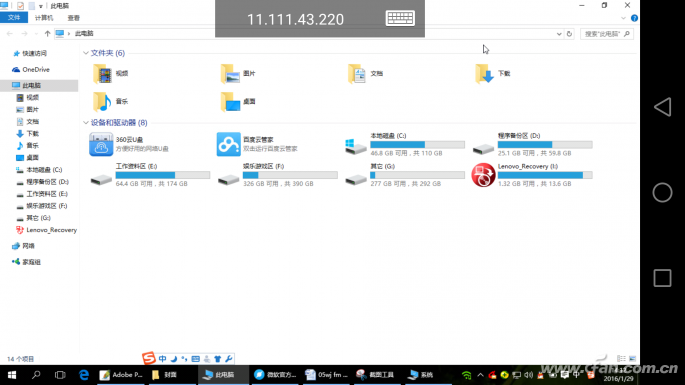Switch to details view in status bar
685x385 pixels.
point(621,358)
